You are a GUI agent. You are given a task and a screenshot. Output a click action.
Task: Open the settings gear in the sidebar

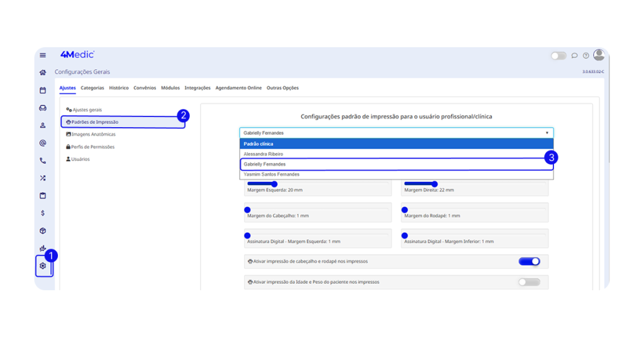click(x=43, y=266)
